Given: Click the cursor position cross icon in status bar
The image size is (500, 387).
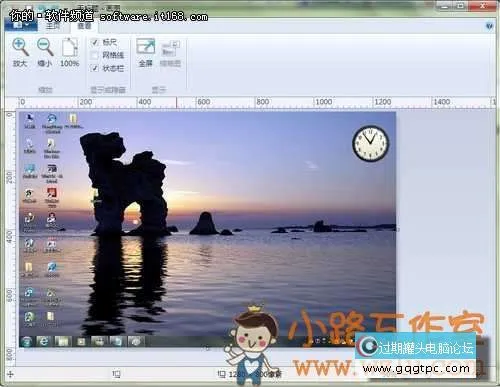Looking at the screenshot, I should (x=10, y=374).
